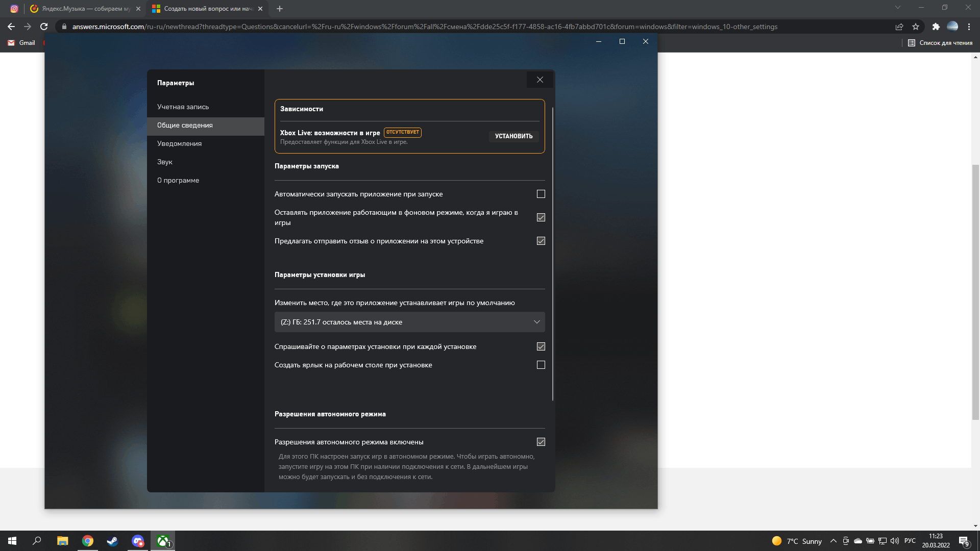Open the Уведомления settings section

click(180, 143)
